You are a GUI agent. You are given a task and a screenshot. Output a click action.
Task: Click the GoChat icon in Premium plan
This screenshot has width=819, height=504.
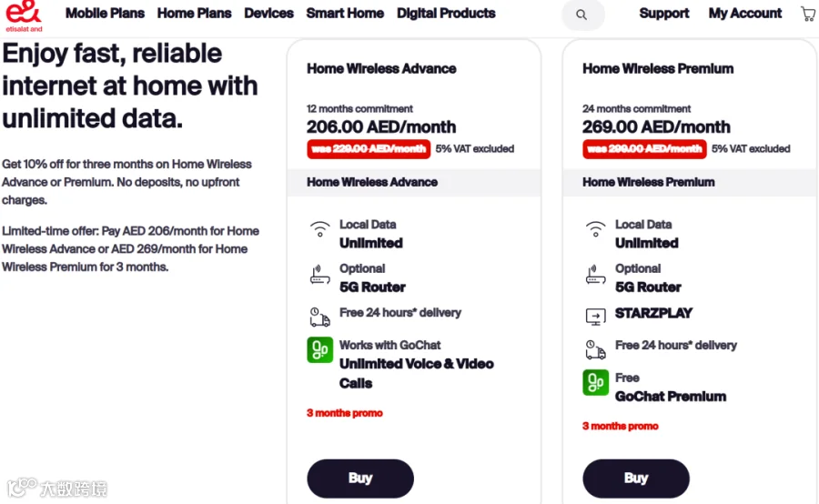tap(595, 382)
